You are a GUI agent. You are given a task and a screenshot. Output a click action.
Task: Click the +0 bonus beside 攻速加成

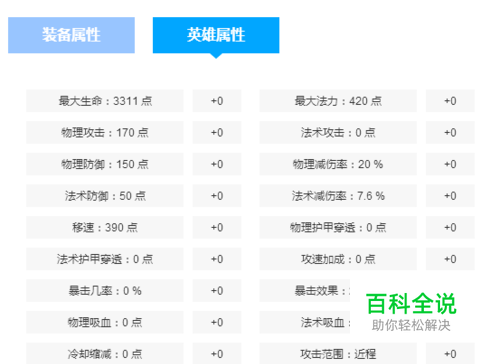[x=450, y=259]
